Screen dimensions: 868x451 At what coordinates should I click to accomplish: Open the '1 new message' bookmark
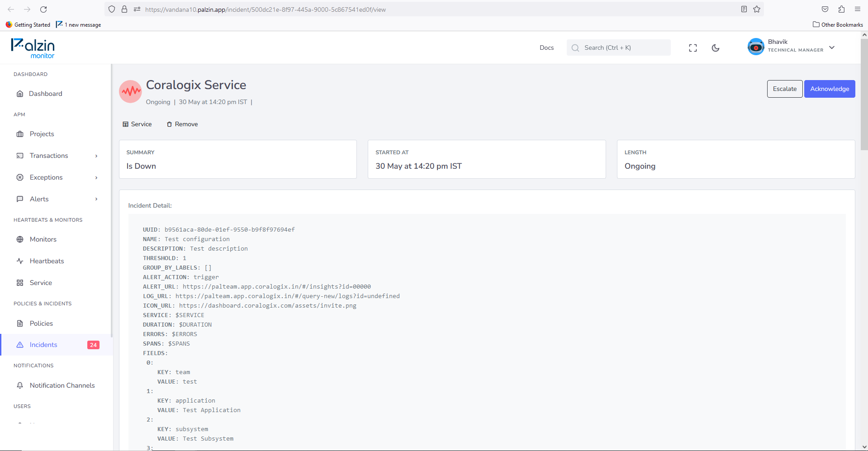[x=79, y=24]
